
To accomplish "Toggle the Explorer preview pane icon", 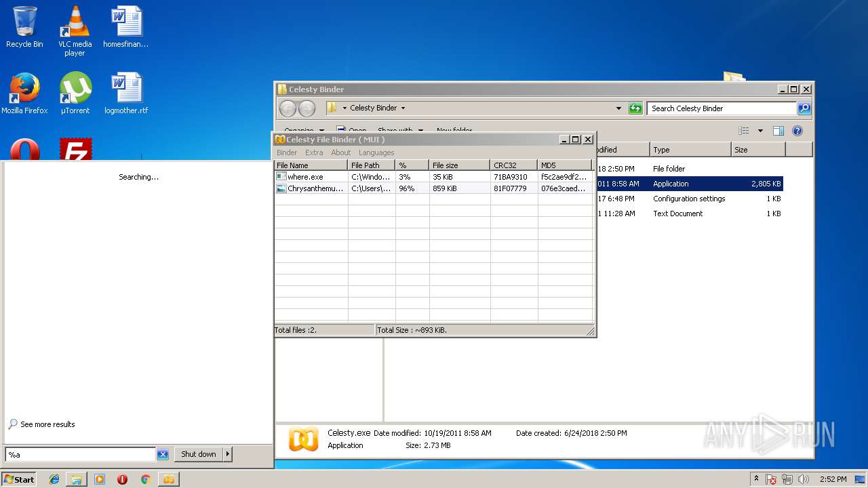I will click(778, 131).
